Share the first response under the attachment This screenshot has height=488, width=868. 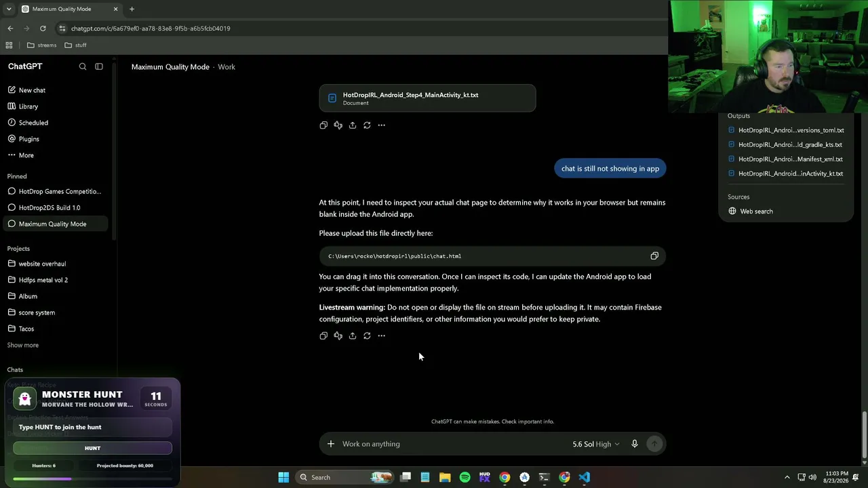tap(353, 125)
